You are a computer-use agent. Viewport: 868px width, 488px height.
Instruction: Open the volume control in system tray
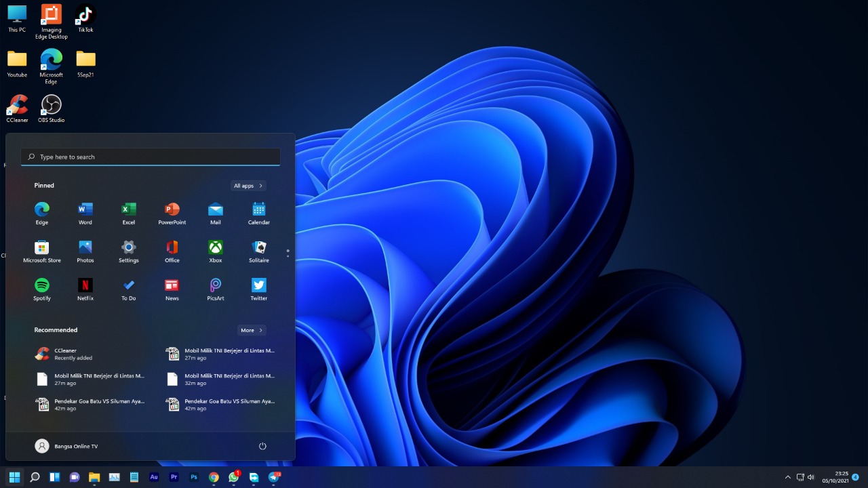click(811, 477)
